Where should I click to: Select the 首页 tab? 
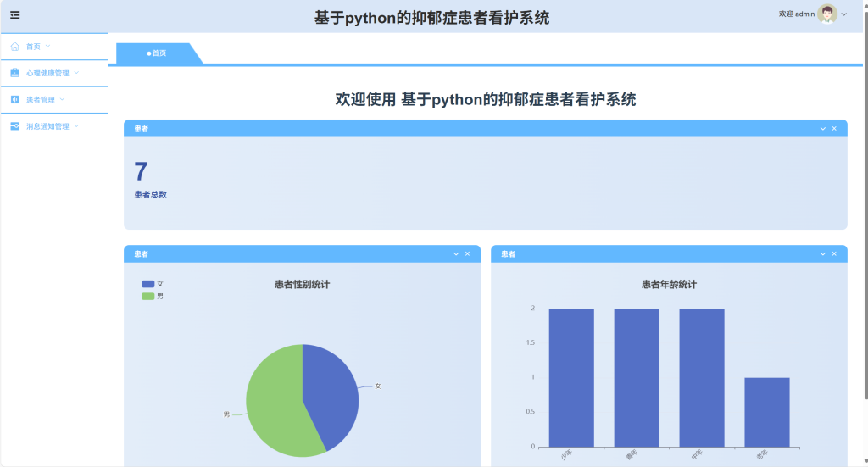pos(157,53)
